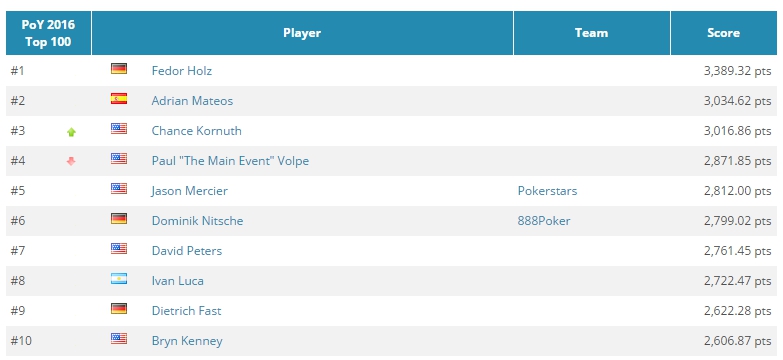Click the German flag beside Dietrich Fast

pyautogui.click(x=119, y=309)
